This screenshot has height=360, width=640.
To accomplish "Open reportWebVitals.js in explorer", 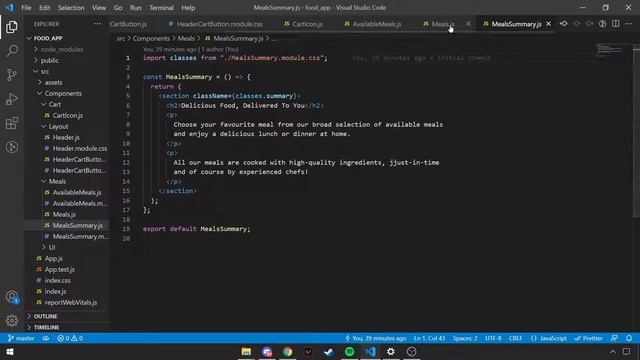I will [x=71, y=302].
